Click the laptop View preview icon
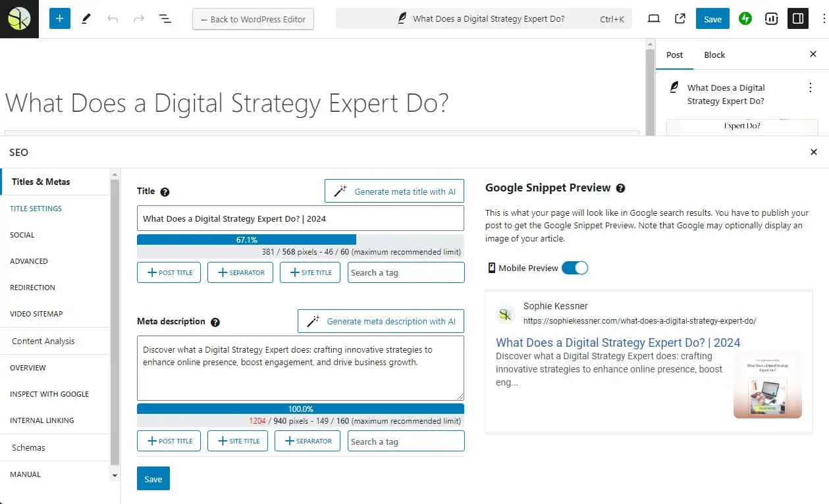This screenshot has width=829, height=504. 653,19
